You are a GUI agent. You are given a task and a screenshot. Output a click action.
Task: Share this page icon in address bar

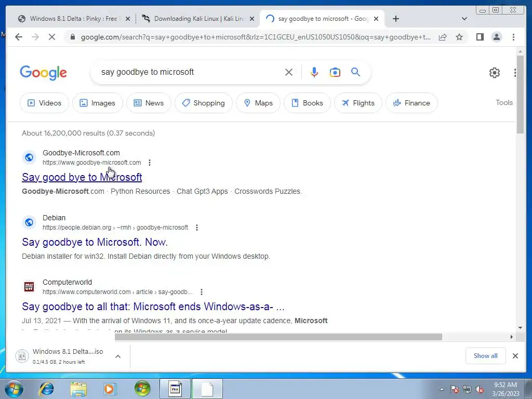[443, 37]
